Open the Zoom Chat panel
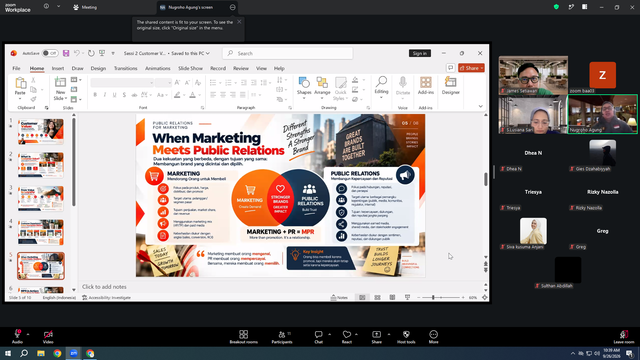The image size is (640, 360). (318, 336)
